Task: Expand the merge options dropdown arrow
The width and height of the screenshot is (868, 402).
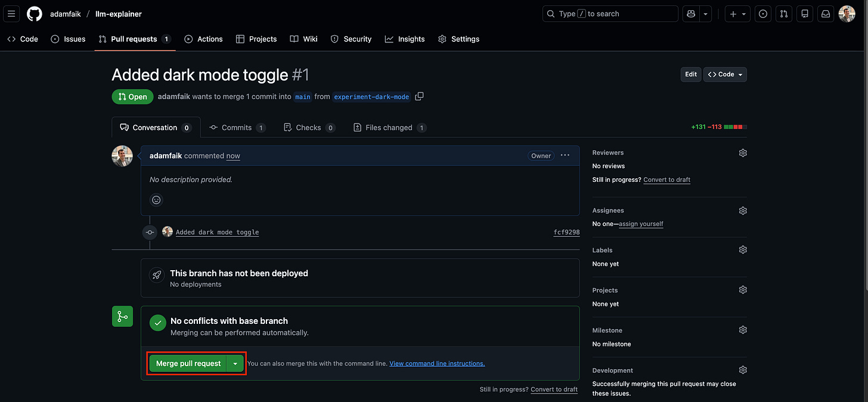Action: pyautogui.click(x=235, y=363)
